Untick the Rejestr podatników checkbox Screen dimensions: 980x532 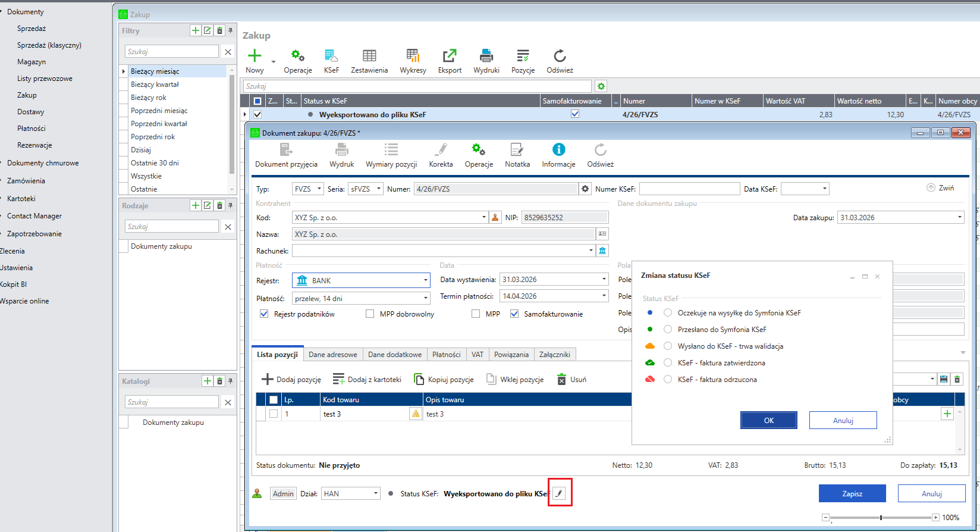(264, 314)
